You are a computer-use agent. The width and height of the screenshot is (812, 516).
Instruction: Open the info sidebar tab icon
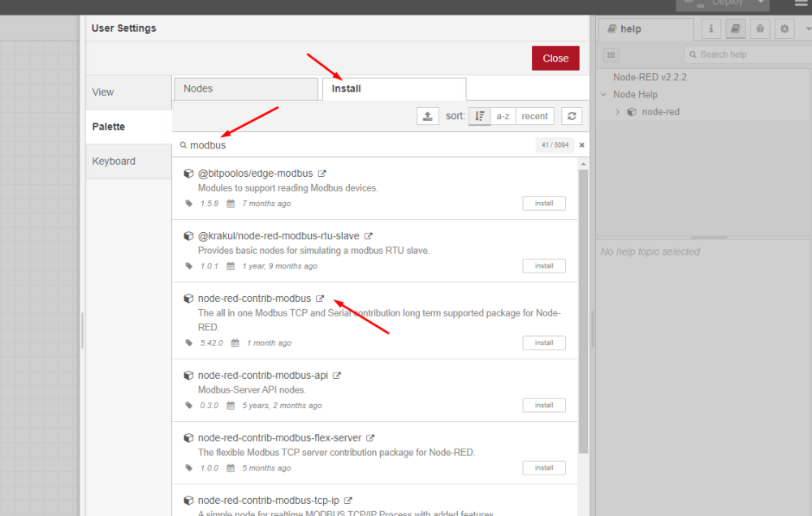[x=711, y=29]
